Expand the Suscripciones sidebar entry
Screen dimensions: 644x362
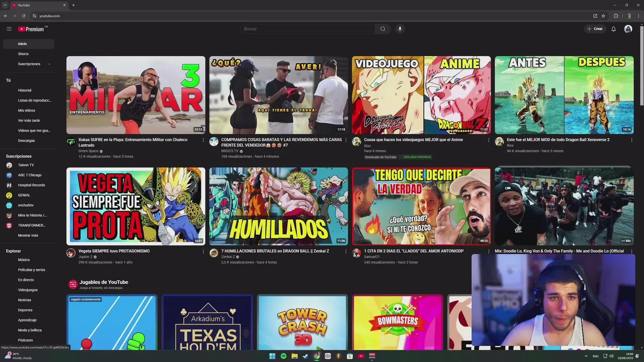click(28, 64)
